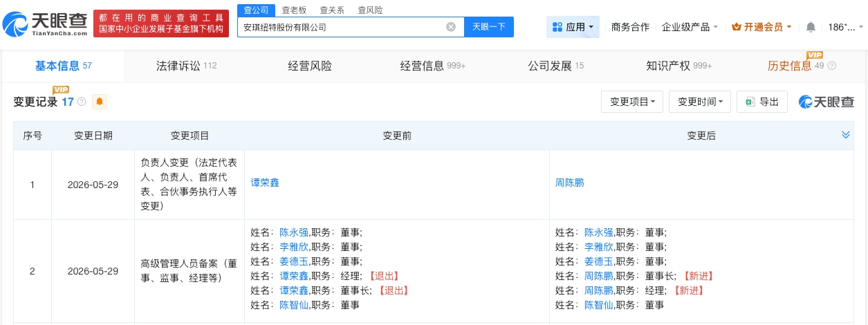This screenshot has width=868, height=325.
Task: Select the 法律诉讼 112 tab
Action: pos(187,66)
